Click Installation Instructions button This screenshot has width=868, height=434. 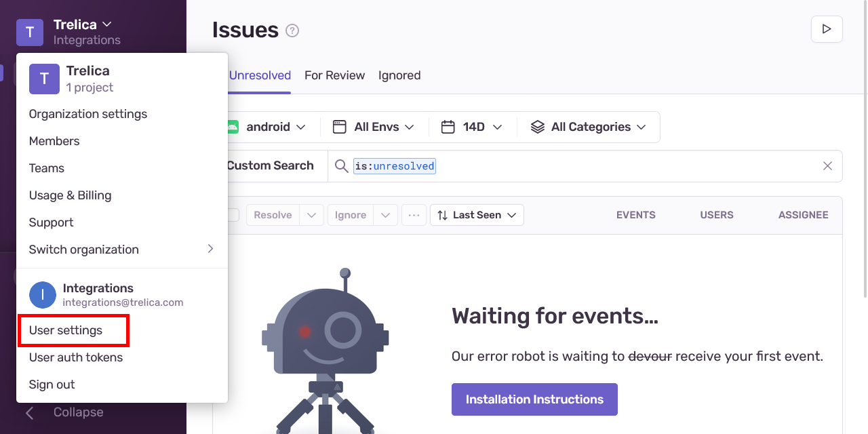tap(534, 399)
